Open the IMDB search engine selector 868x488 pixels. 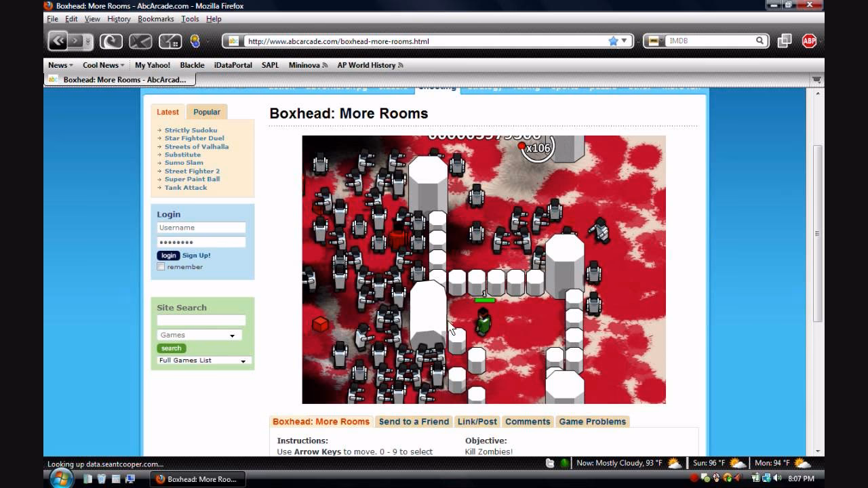pos(656,41)
